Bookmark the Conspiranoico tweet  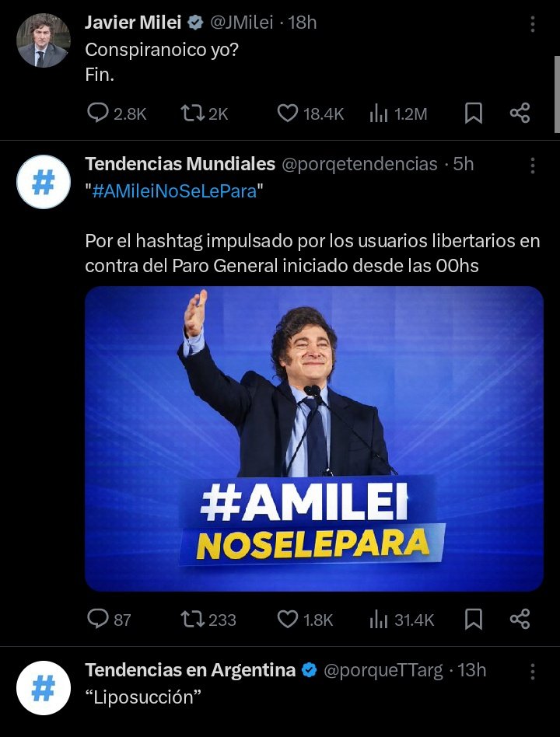coord(473,114)
